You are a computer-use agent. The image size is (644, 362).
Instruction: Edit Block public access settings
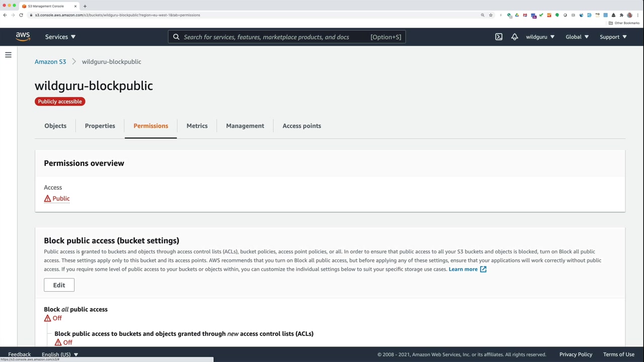(x=59, y=285)
